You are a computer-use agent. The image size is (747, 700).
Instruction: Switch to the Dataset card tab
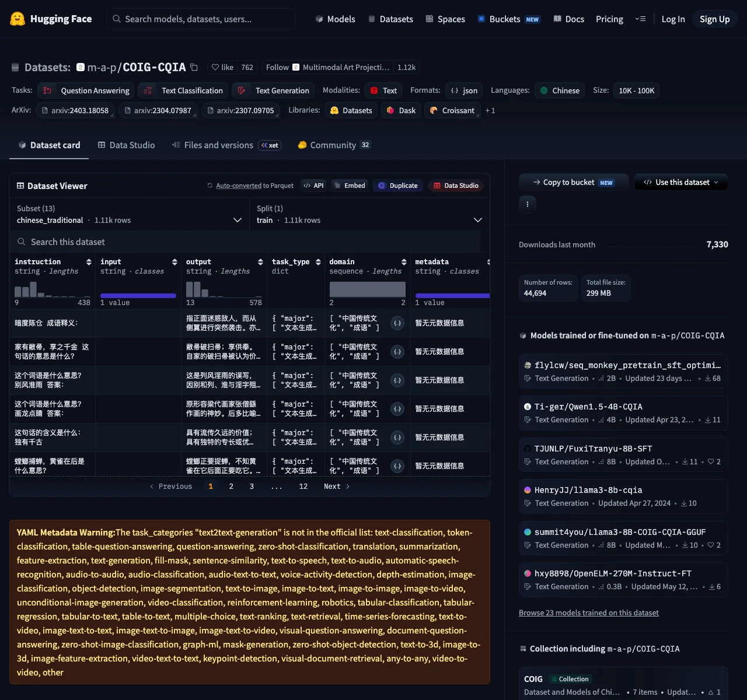49,145
